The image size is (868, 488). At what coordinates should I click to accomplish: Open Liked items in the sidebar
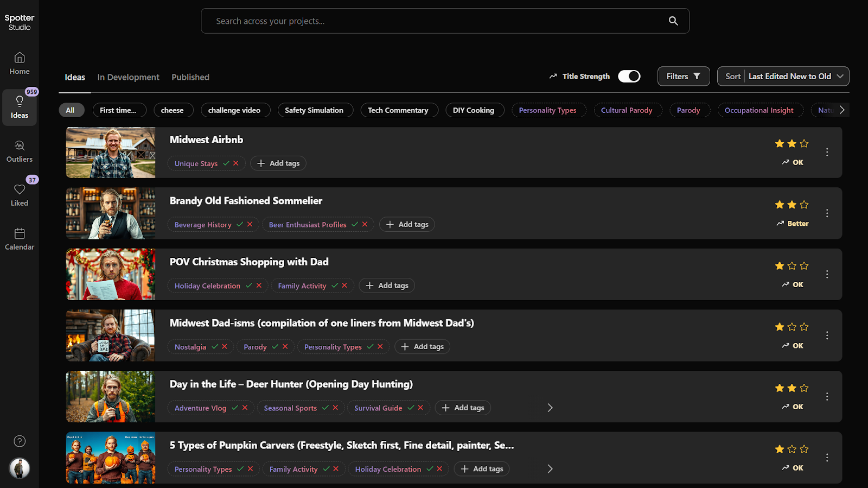(20, 195)
